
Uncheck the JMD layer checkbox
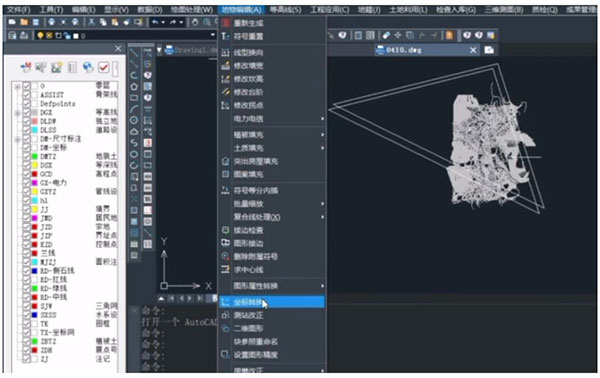click(26, 218)
